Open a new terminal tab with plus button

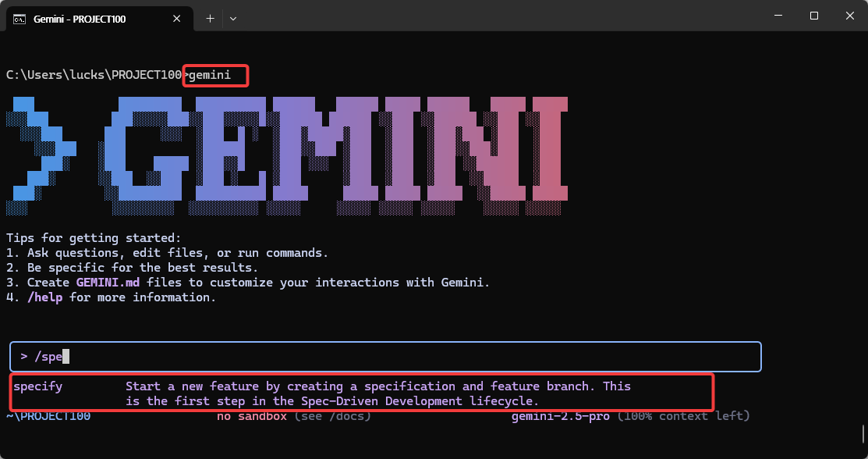210,19
